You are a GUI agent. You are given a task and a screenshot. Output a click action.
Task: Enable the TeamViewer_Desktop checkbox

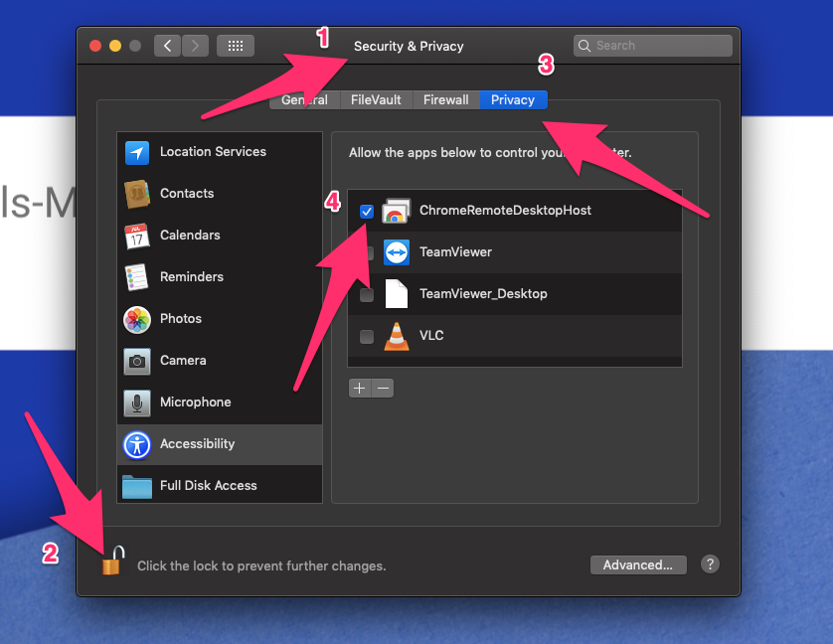click(x=367, y=294)
